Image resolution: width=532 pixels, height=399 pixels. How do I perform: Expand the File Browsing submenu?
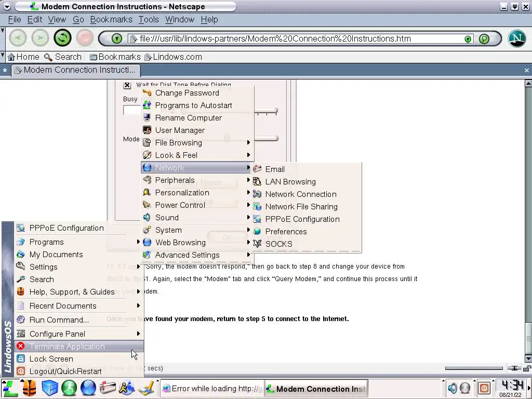coord(197,143)
